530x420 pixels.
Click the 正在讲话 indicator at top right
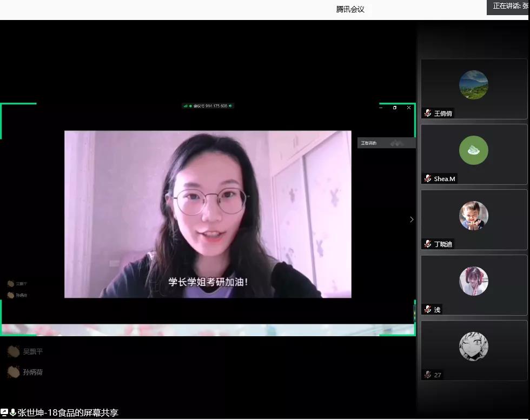pos(509,6)
